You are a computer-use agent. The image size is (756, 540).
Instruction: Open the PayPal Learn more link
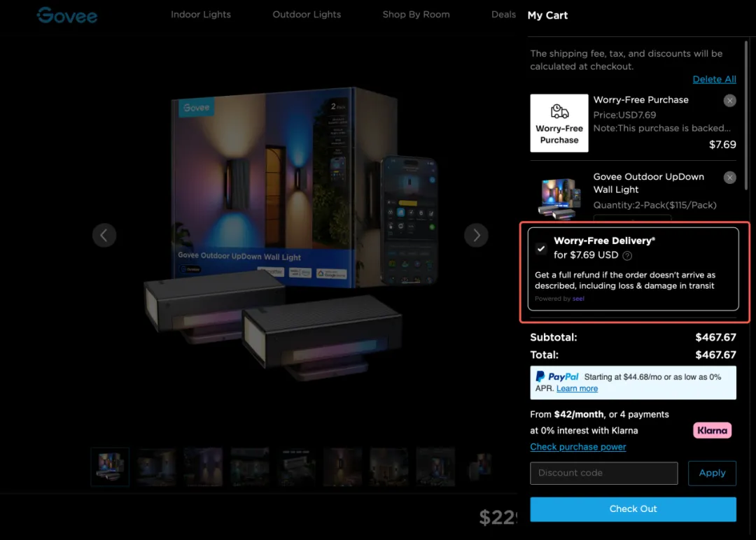pos(577,389)
